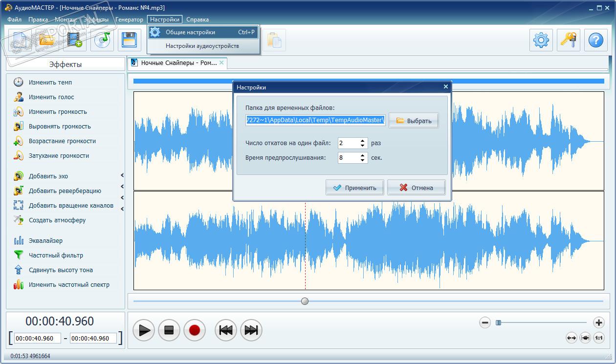Click the Изменить громкость speaker icon
Viewport: 616px width, 364px height.
pos(19,111)
